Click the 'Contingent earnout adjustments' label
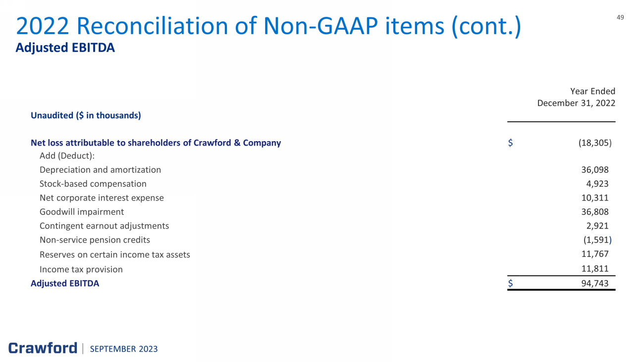The height and width of the screenshot is (362, 644). (104, 226)
